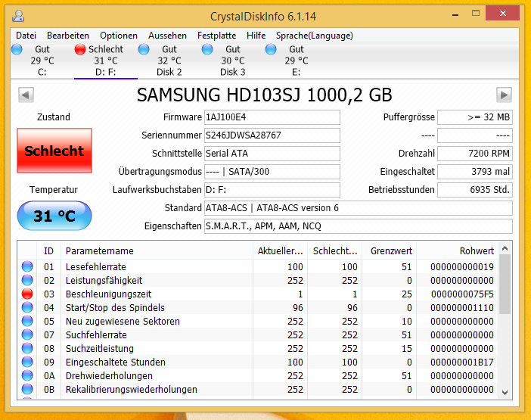Click the Betriebsstunden field 6935 Std.
Screen dimensions: 531x420
coord(475,190)
